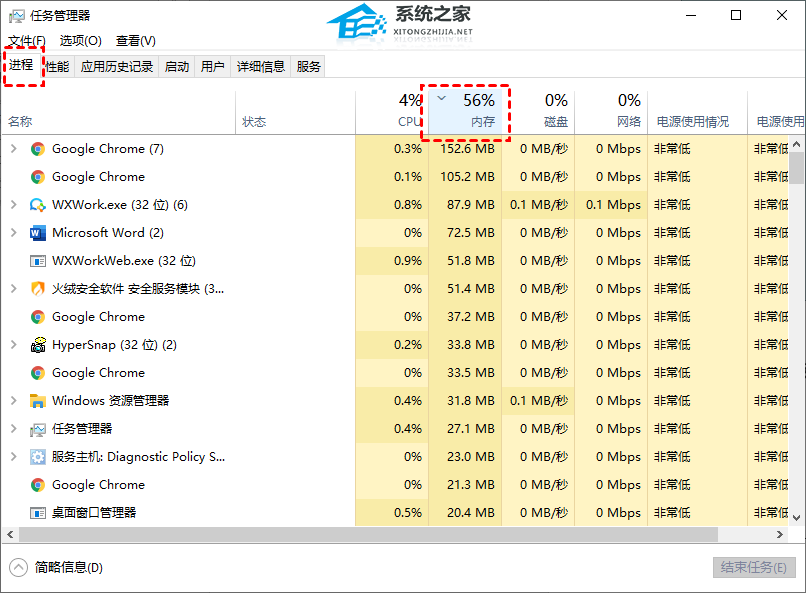Screen dimensions: 806x593
Task: Expand the 任务管理器 process group
Action: click(x=14, y=429)
